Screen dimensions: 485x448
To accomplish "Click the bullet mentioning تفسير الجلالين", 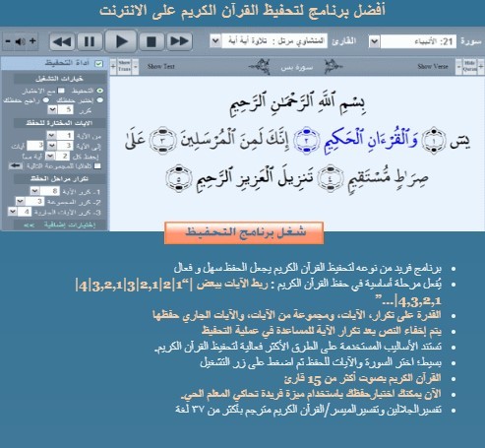I will (308, 410).
